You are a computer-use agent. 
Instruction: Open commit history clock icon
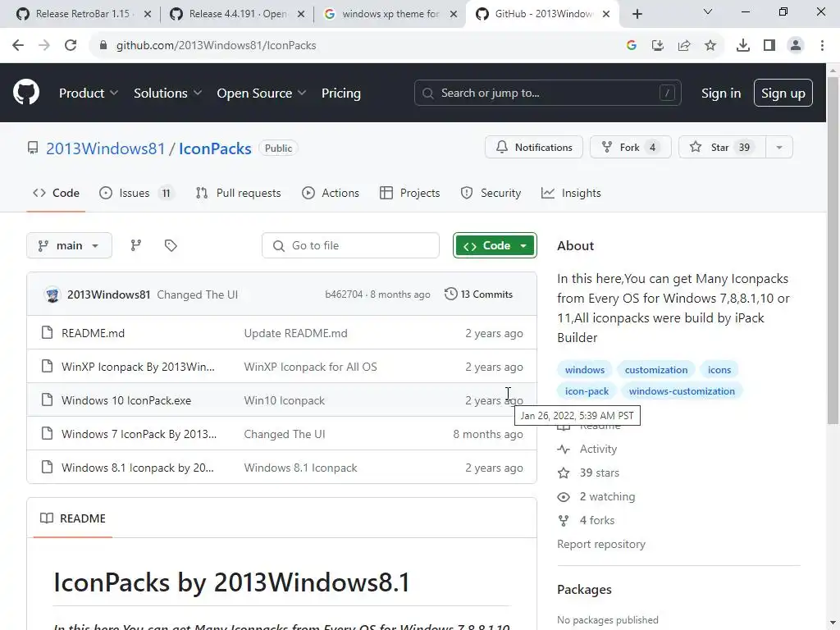pyautogui.click(x=451, y=294)
